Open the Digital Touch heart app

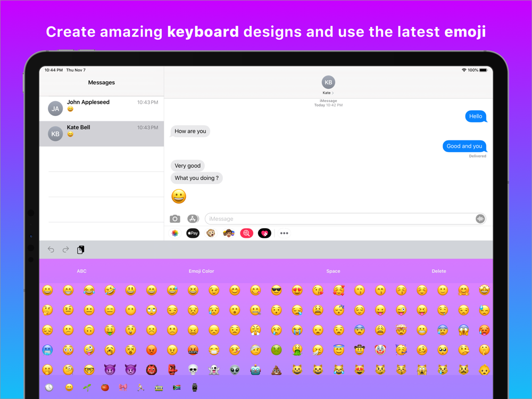264,233
